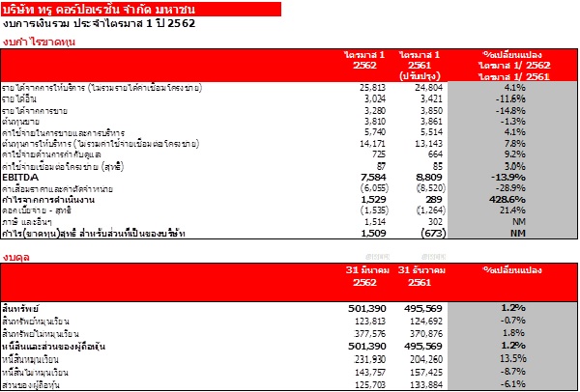Click the 7.8% change cell

click(x=514, y=143)
